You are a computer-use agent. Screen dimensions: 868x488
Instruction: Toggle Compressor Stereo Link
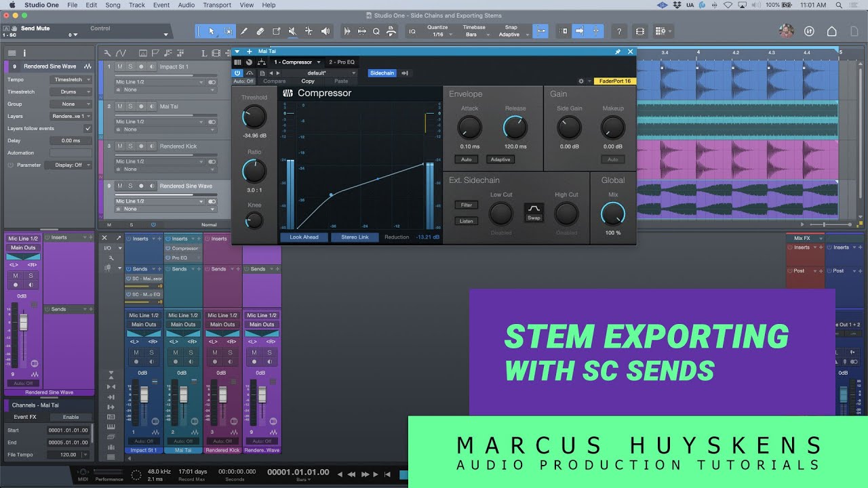355,237
